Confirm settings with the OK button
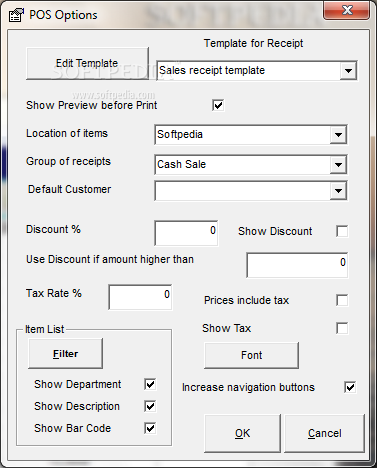Screen dimensions: 377x468 242,433
